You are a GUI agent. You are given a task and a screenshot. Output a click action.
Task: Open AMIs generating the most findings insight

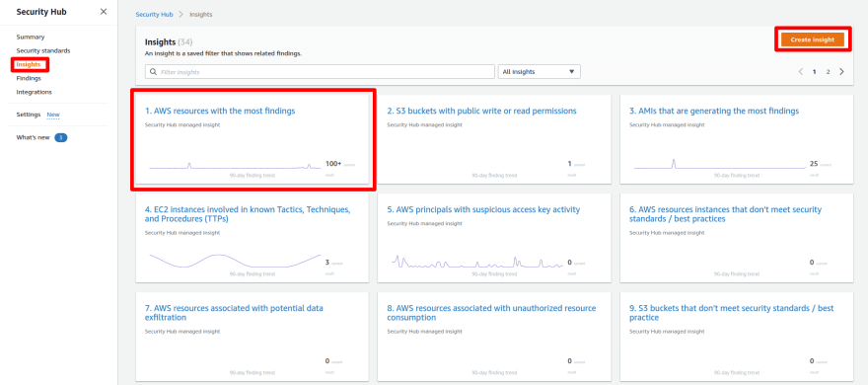tap(714, 111)
